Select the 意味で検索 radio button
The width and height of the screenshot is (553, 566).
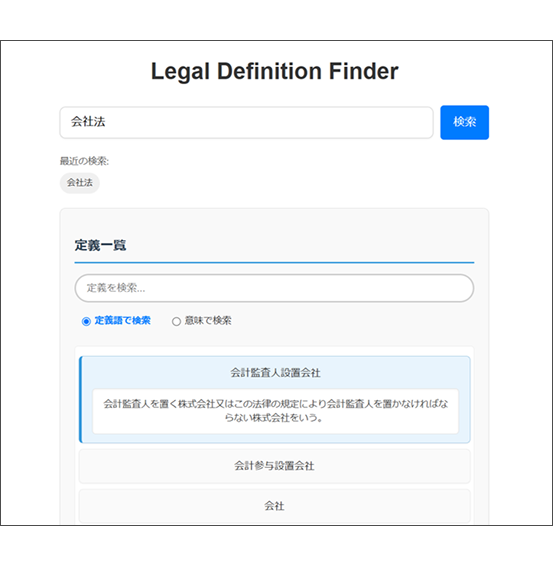(176, 321)
